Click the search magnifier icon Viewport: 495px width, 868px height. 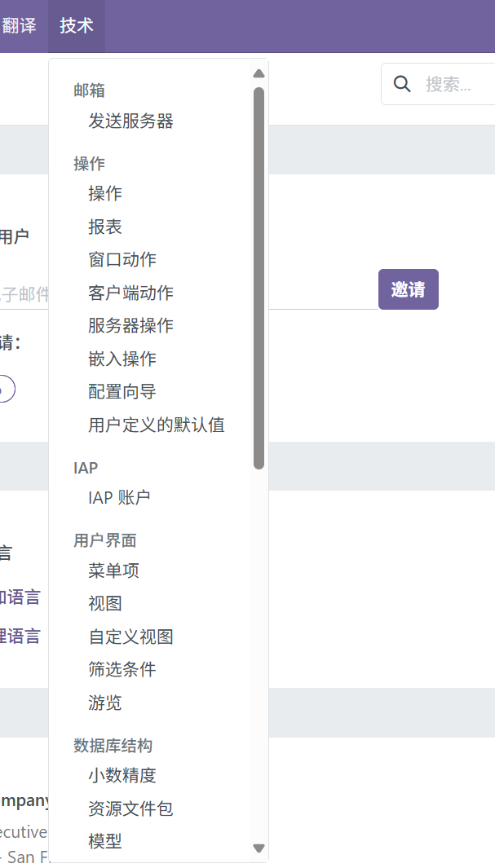pyautogui.click(x=402, y=85)
